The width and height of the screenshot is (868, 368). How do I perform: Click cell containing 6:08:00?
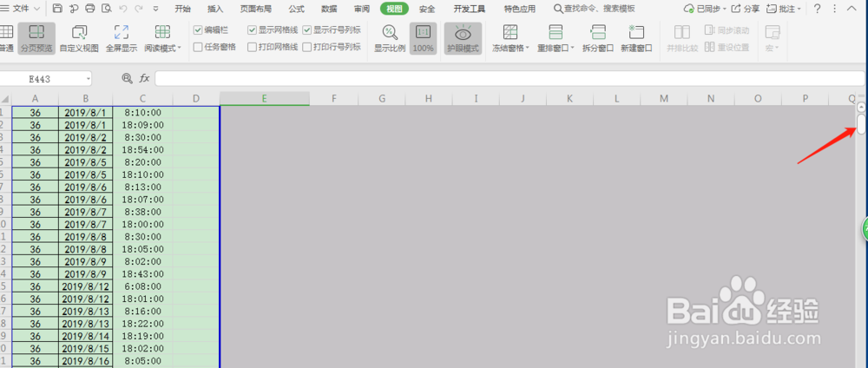coord(143,286)
